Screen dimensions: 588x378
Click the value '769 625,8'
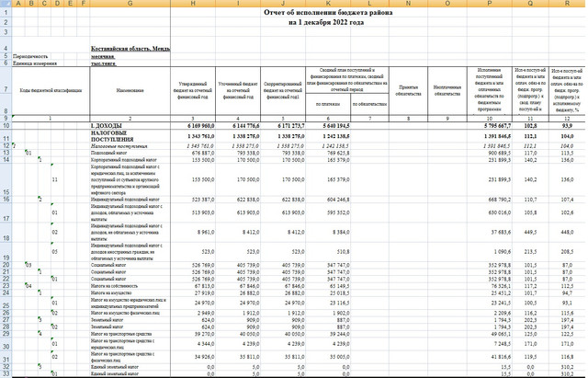click(x=338, y=154)
